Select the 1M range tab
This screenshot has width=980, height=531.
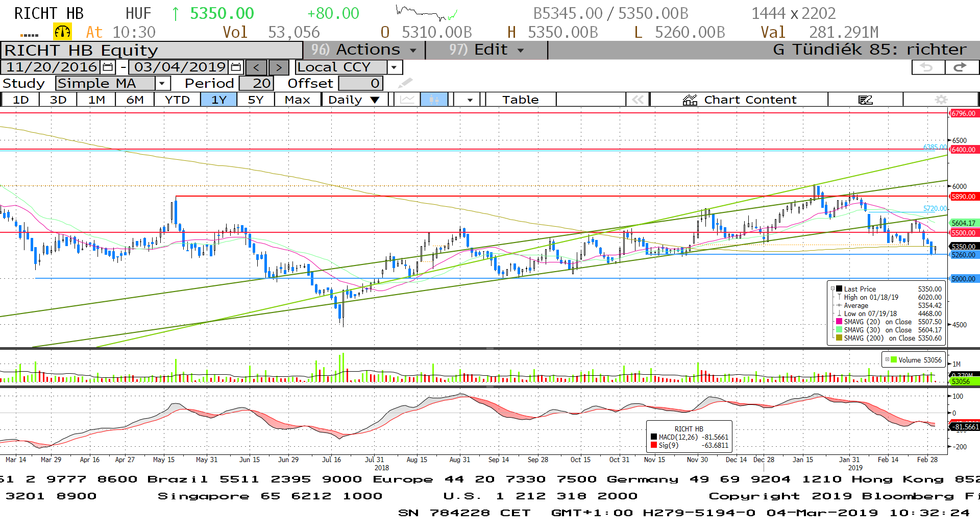click(x=96, y=100)
